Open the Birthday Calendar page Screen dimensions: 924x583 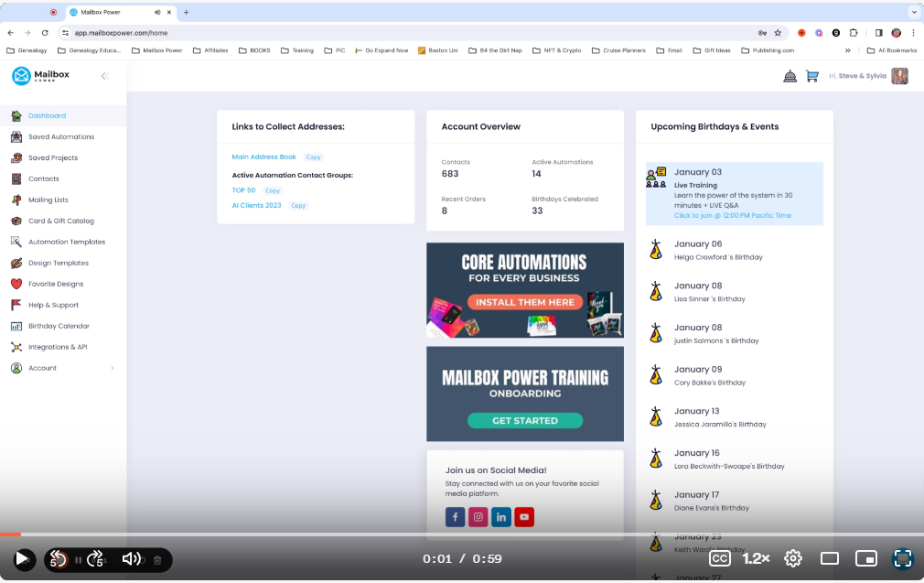59,327
